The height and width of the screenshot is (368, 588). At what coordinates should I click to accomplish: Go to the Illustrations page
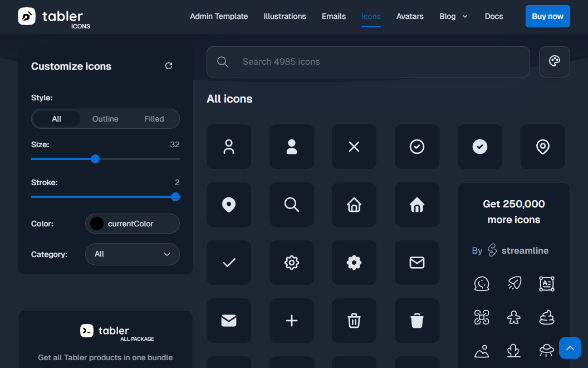click(x=285, y=16)
